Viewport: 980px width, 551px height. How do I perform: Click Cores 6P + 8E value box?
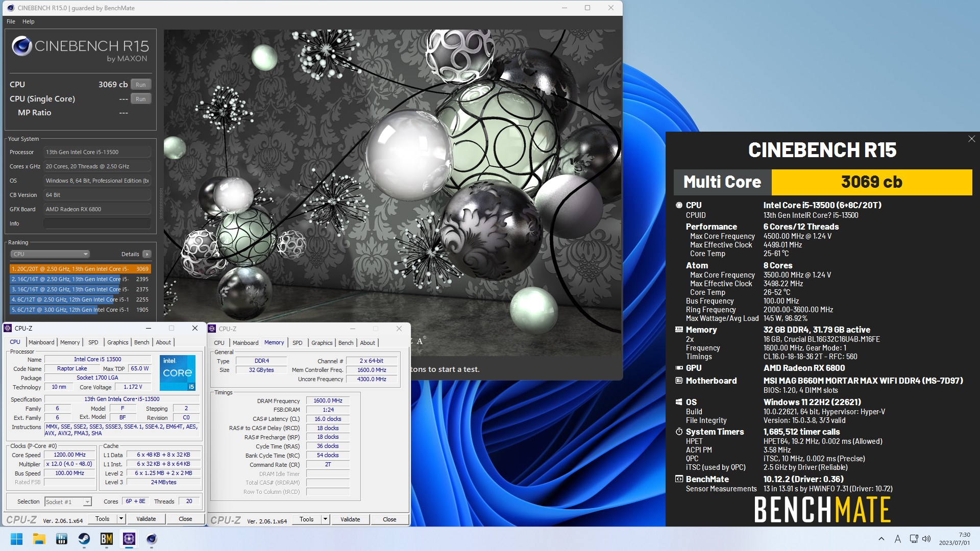[136, 502]
